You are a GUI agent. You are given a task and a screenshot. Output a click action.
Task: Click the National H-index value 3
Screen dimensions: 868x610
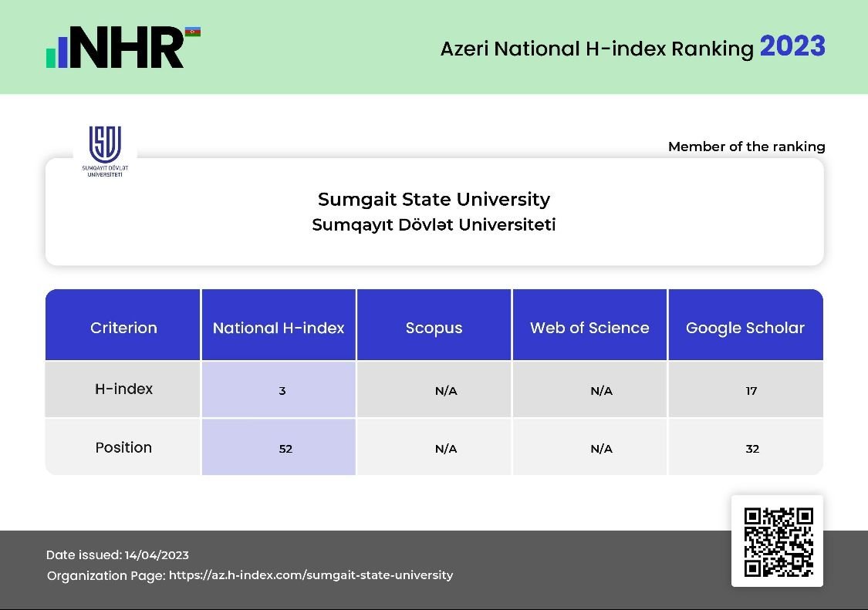click(x=282, y=391)
